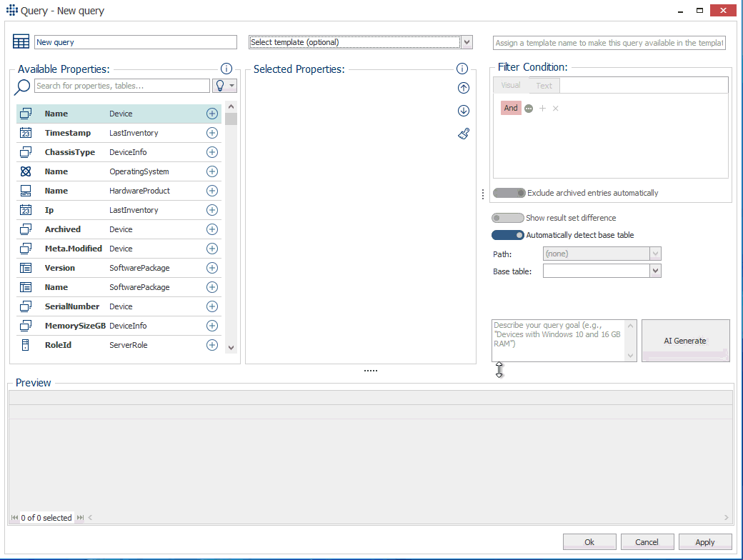Expand the Base table dropdown
743x560 pixels.
click(x=654, y=271)
